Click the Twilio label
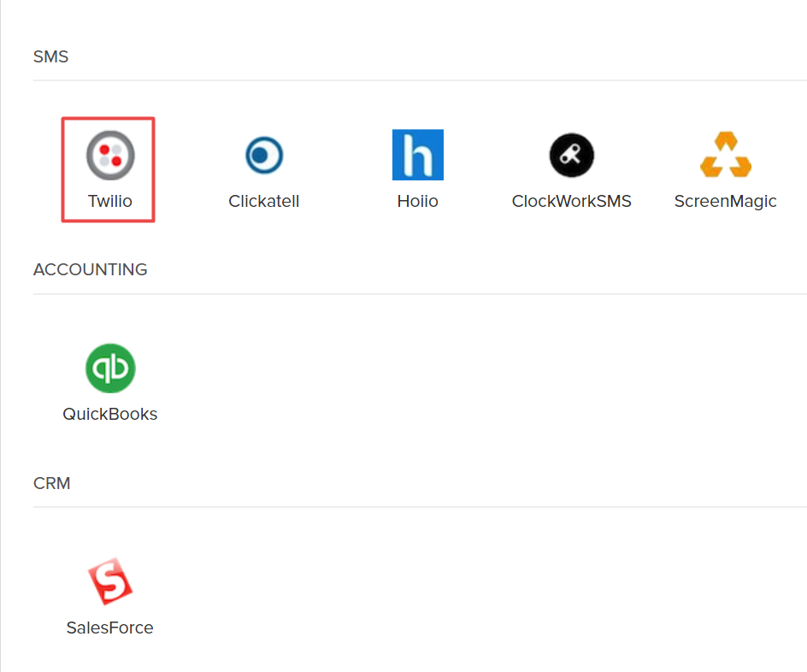The image size is (807, 672). 110,201
